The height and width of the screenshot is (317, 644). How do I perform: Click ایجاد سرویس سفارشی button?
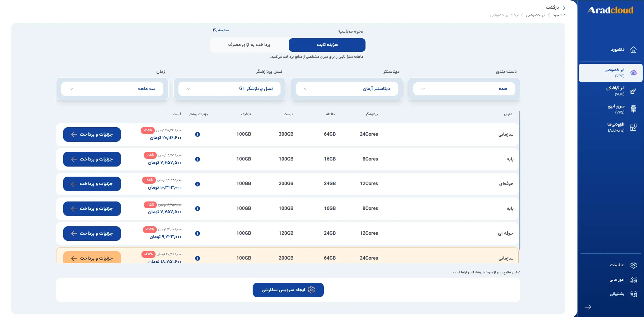point(288,290)
